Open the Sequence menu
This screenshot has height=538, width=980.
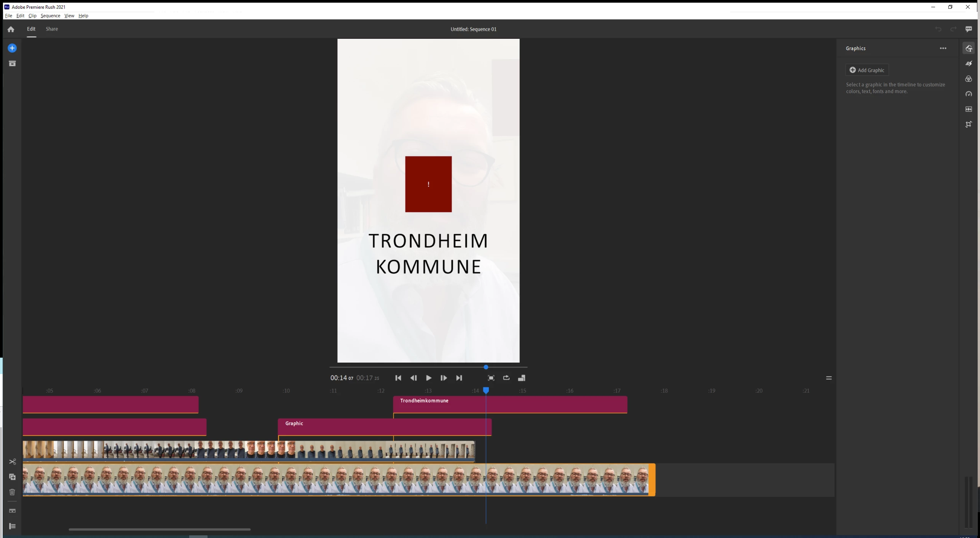[x=50, y=16]
